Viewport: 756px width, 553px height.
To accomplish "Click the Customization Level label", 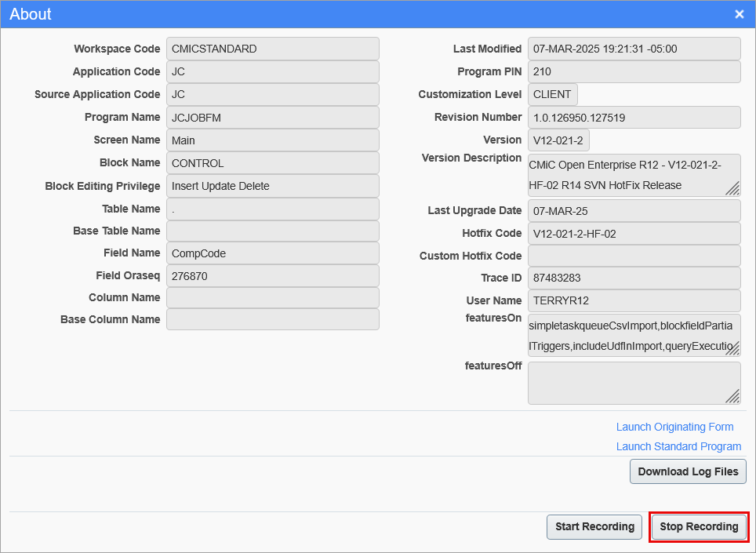I will [x=470, y=94].
